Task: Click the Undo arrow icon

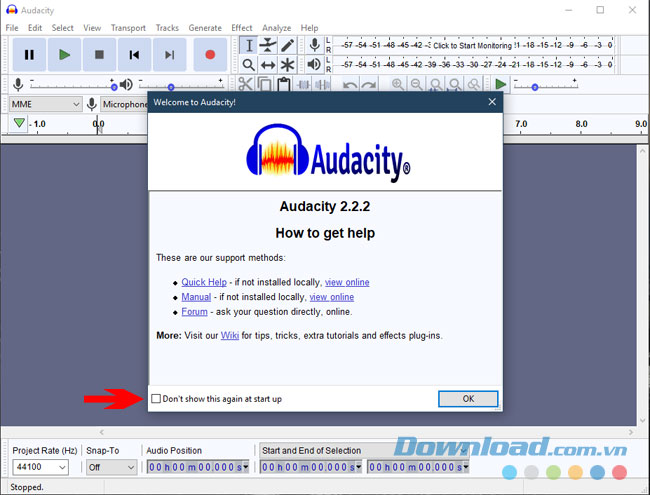Action: [x=350, y=85]
